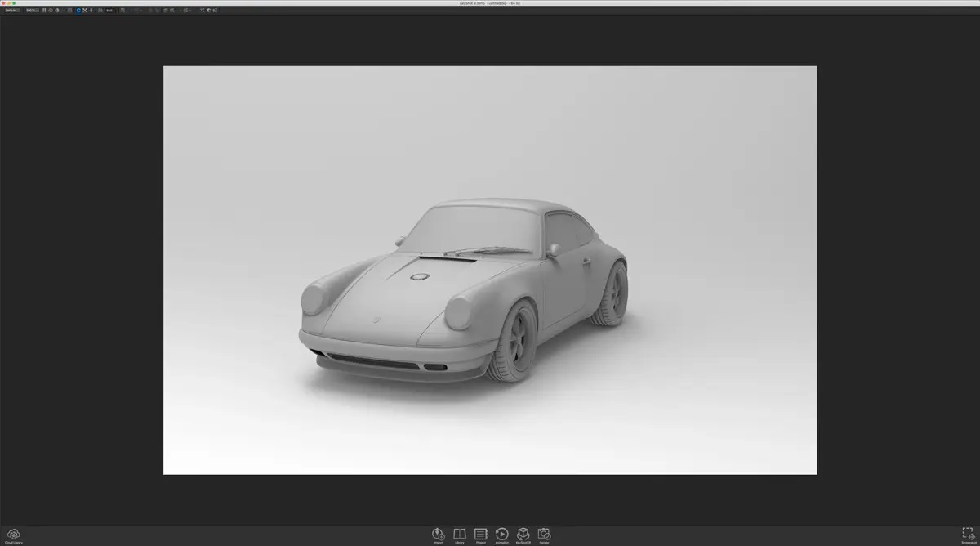Open the Import dialog
Image resolution: width=980 pixels, height=546 pixels.
coord(439,533)
